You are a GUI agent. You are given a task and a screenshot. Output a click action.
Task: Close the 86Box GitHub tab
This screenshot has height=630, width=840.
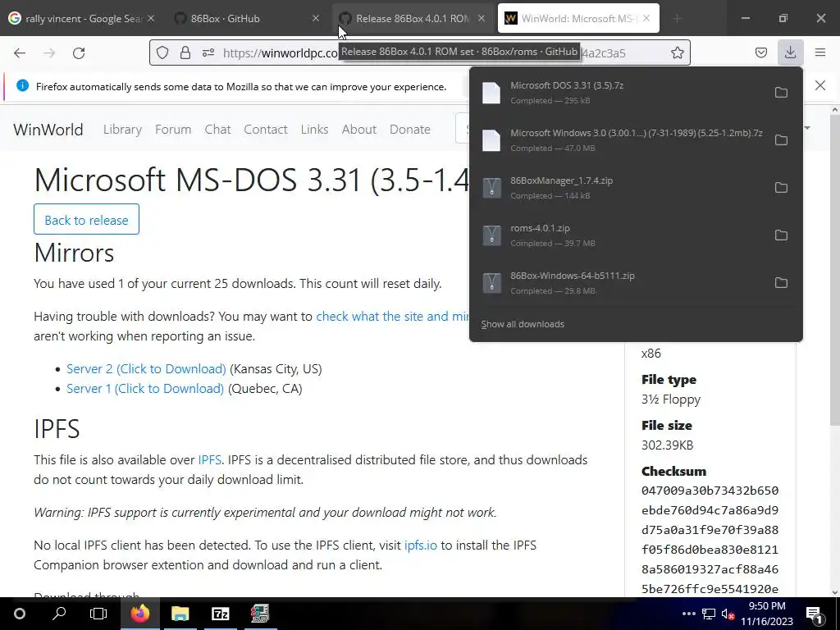(316, 18)
